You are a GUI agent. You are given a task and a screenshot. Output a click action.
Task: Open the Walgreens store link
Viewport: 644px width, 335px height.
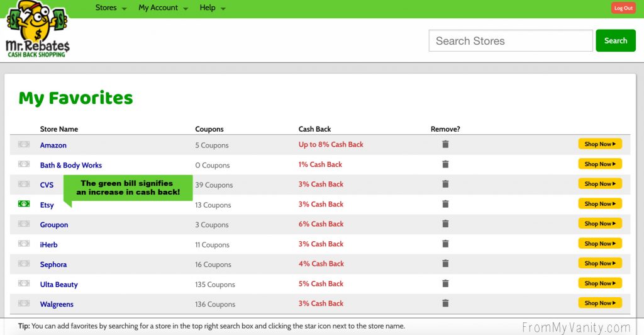[57, 304]
